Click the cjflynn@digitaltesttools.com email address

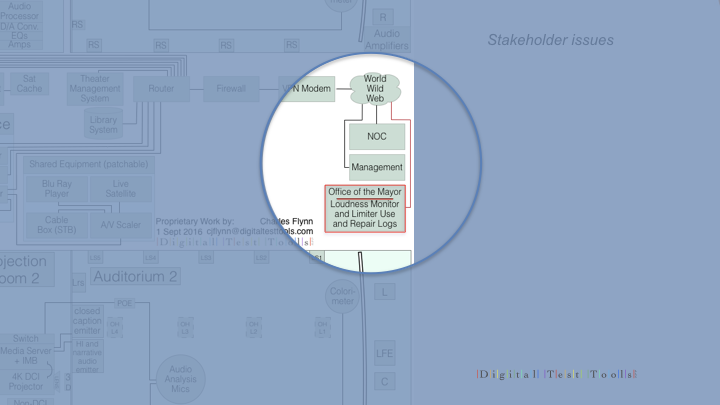pos(259,231)
